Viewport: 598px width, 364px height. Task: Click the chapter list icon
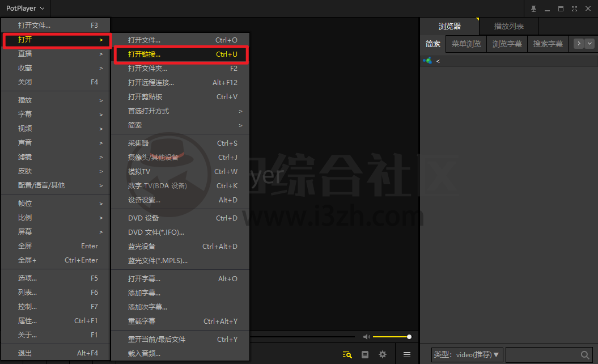point(365,354)
